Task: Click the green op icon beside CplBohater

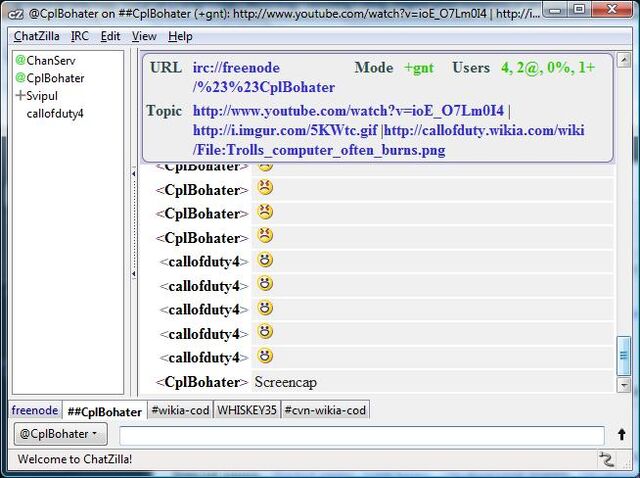Action: 20,78
